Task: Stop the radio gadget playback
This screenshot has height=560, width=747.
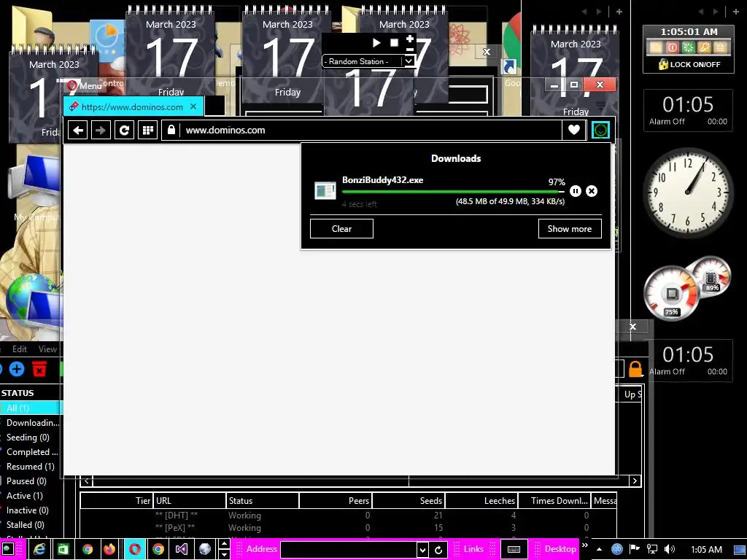Action: point(394,43)
